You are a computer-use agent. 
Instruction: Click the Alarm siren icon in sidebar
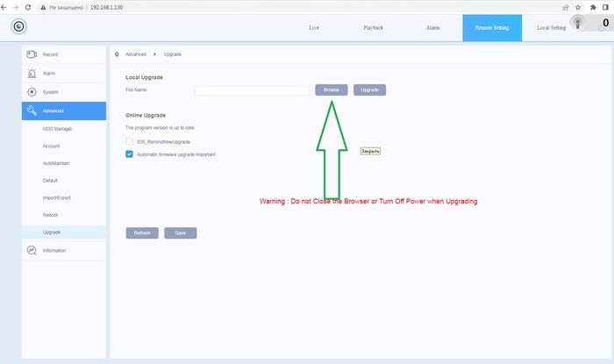(x=32, y=73)
